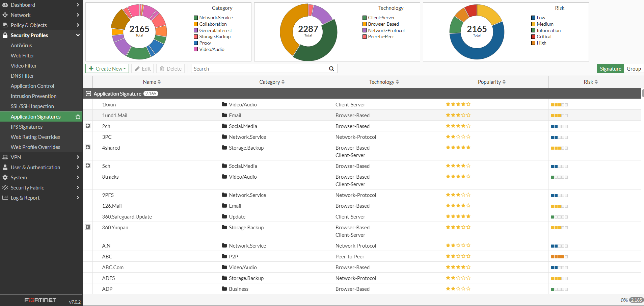The width and height of the screenshot is (644, 306).
Task: Click the System gear icon in sidebar
Action: pyautogui.click(x=5, y=178)
